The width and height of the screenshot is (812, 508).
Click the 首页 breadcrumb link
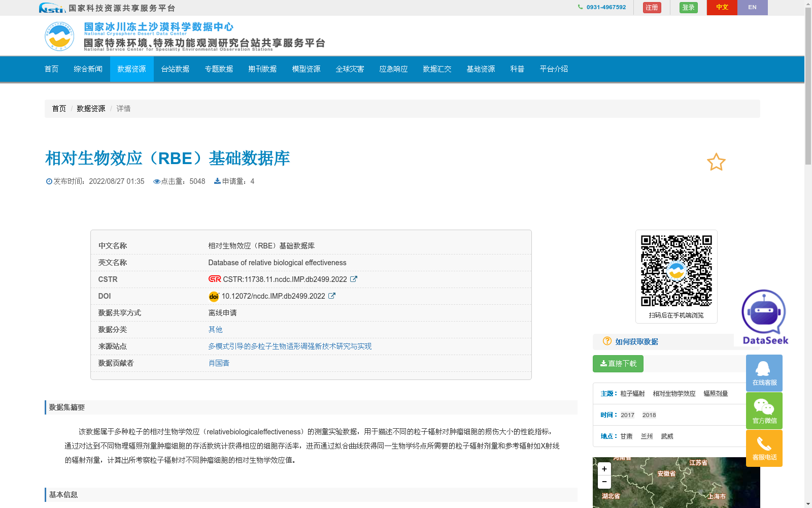(x=59, y=109)
